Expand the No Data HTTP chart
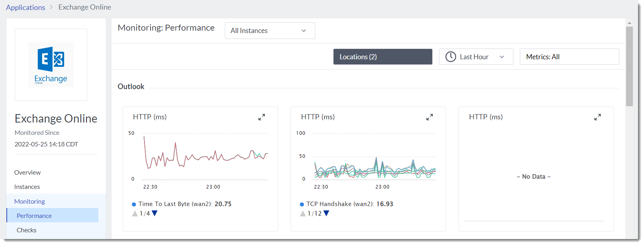 click(x=597, y=117)
